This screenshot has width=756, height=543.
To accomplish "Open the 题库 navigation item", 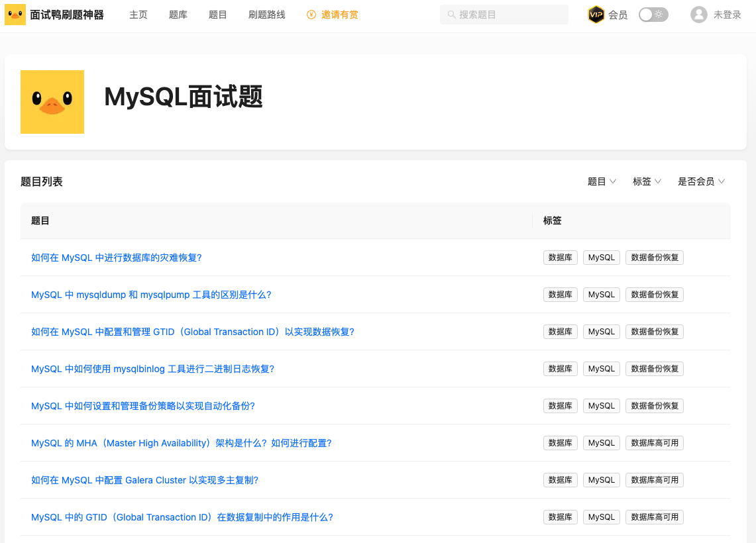I will point(178,15).
